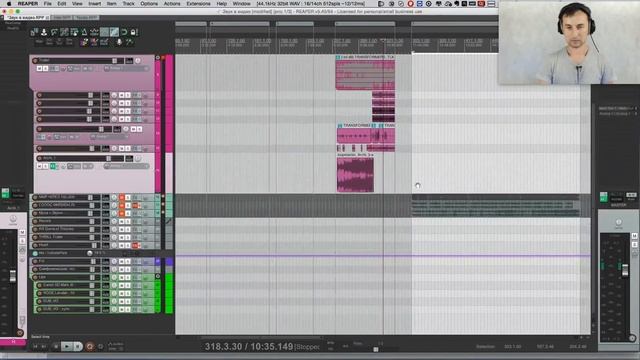Click the envelope waveform icon in the toolbar
The image size is (640, 360).
click(x=94, y=32)
